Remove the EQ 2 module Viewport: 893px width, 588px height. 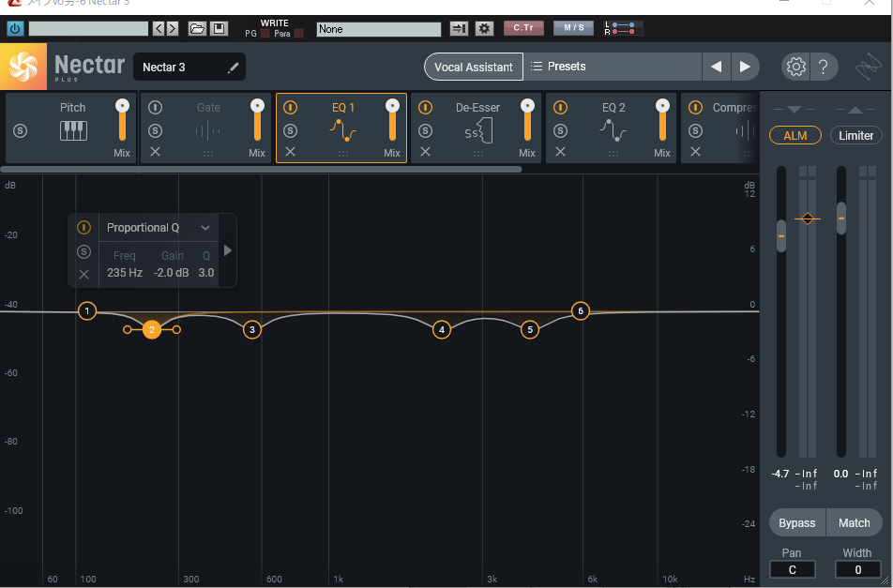tap(560, 151)
